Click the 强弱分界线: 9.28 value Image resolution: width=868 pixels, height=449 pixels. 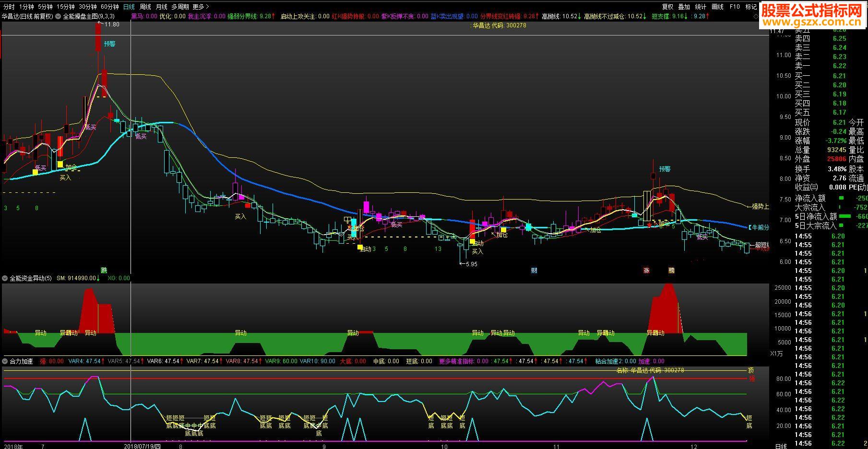pyautogui.click(x=251, y=16)
